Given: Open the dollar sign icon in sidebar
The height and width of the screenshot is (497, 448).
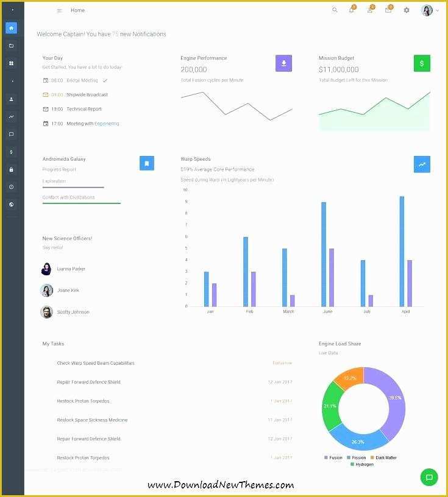Looking at the screenshot, I should point(12,152).
